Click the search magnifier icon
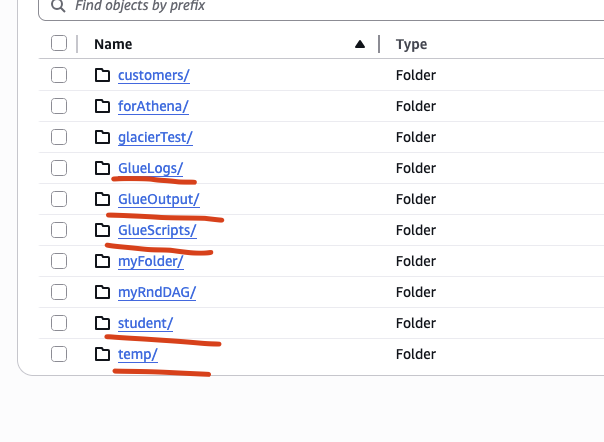 pyautogui.click(x=56, y=5)
